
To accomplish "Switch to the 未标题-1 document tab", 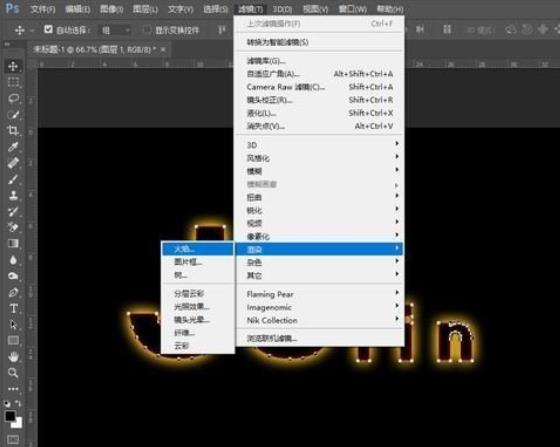I will coord(94,49).
